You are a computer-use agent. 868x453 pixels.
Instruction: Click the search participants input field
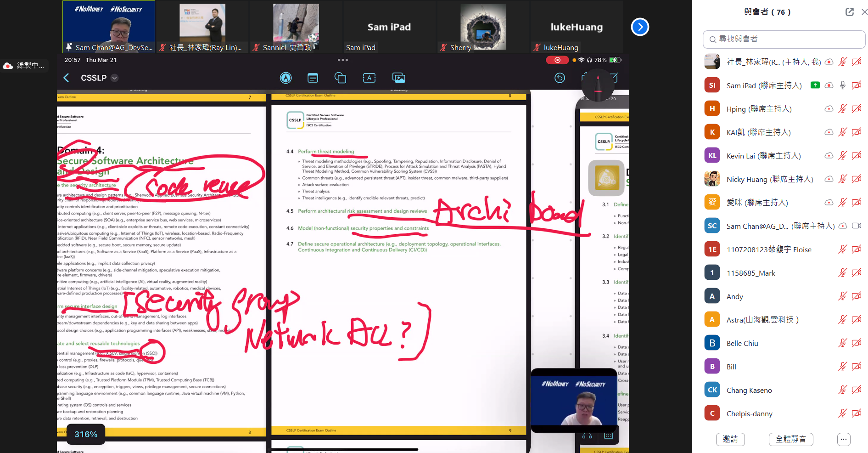tap(784, 40)
